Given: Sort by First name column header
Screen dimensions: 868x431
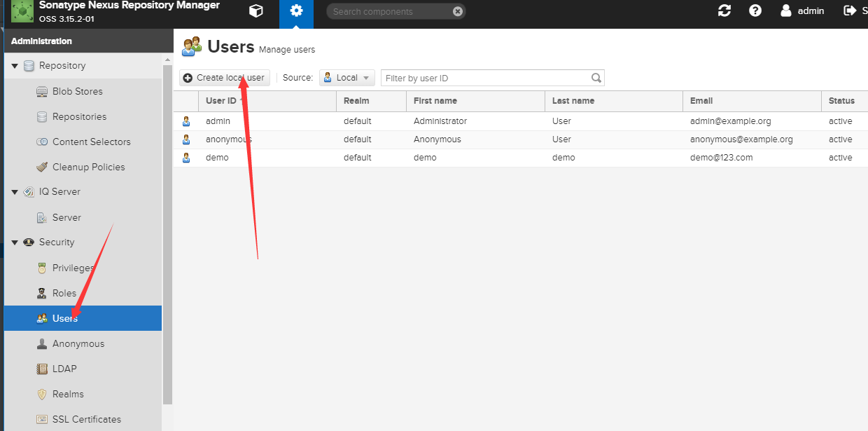Looking at the screenshot, I should pyautogui.click(x=475, y=101).
